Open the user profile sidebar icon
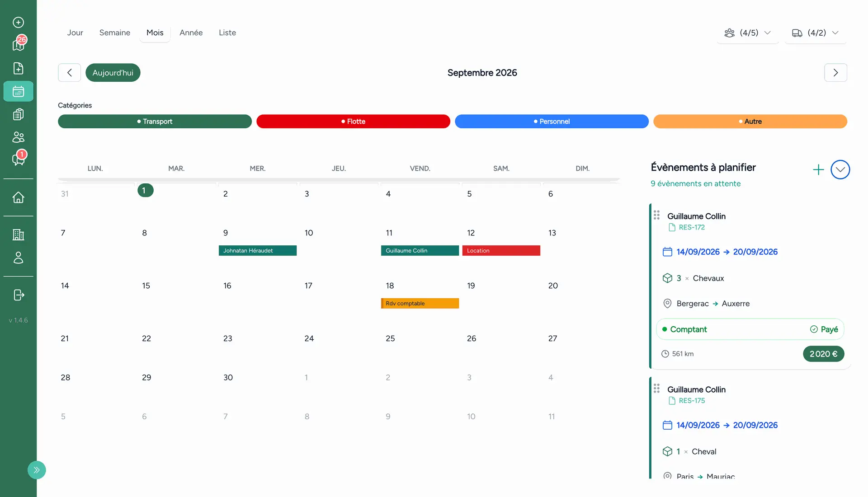Image resolution: width=868 pixels, height=497 pixels. (x=18, y=258)
